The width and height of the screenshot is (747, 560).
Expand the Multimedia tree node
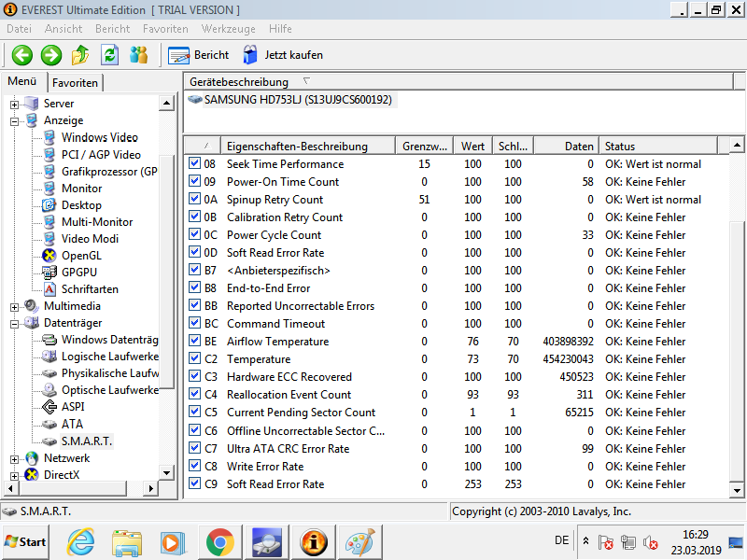coord(14,307)
